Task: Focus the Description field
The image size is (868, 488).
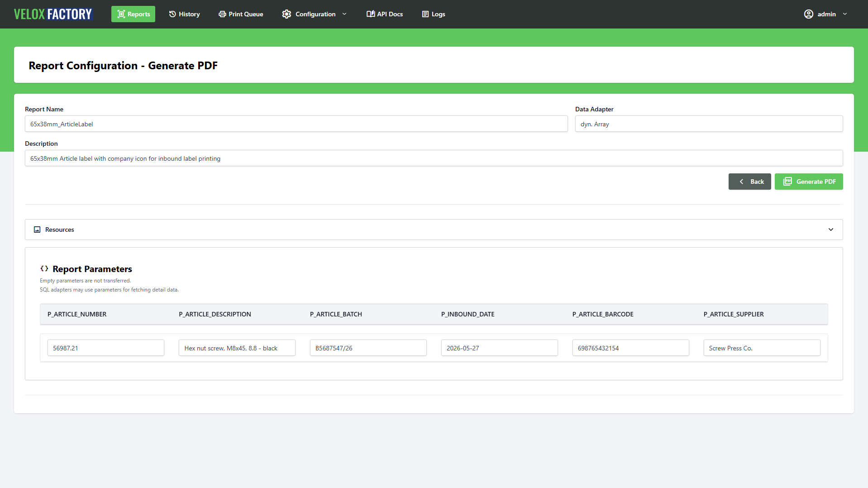Action: click(x=434, y=158)
